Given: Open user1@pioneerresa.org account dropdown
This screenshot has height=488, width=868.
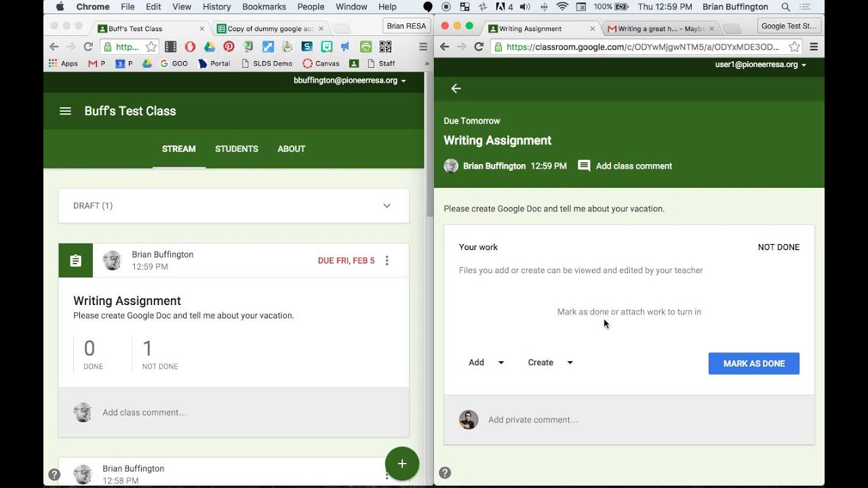Looking at the screenshot, I should click(x=761, y=64).
